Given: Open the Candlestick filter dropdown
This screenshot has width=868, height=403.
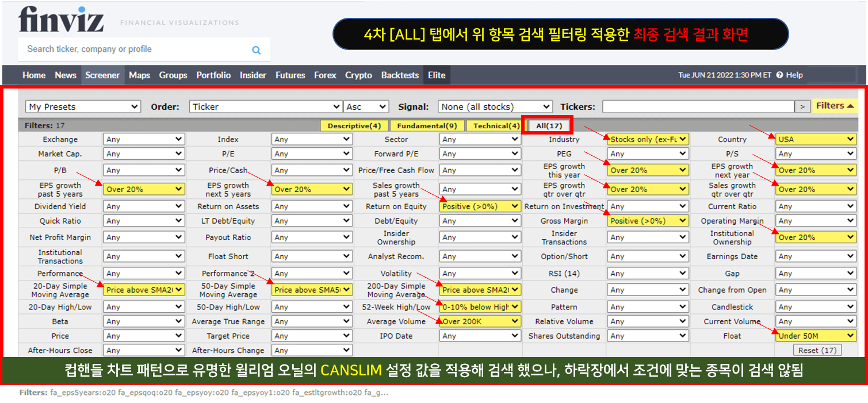Looking at the screenshot, I should pos(816,306).
